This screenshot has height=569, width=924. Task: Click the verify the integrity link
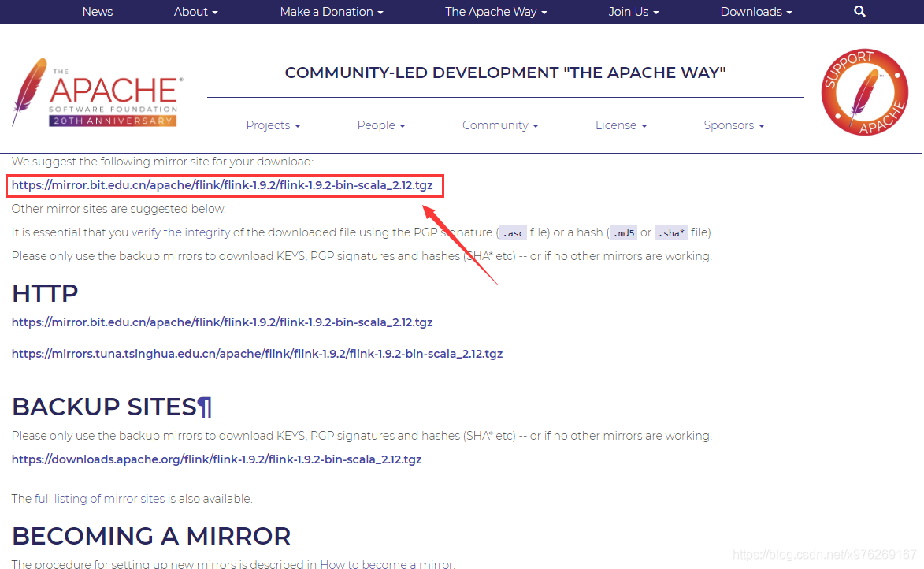point(181,232)
